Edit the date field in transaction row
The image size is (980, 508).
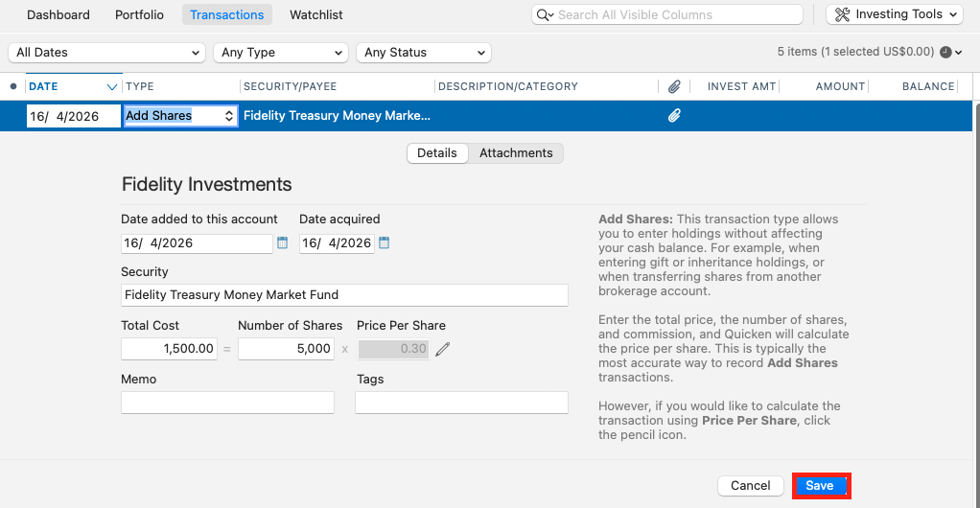[x=73, y=116]
